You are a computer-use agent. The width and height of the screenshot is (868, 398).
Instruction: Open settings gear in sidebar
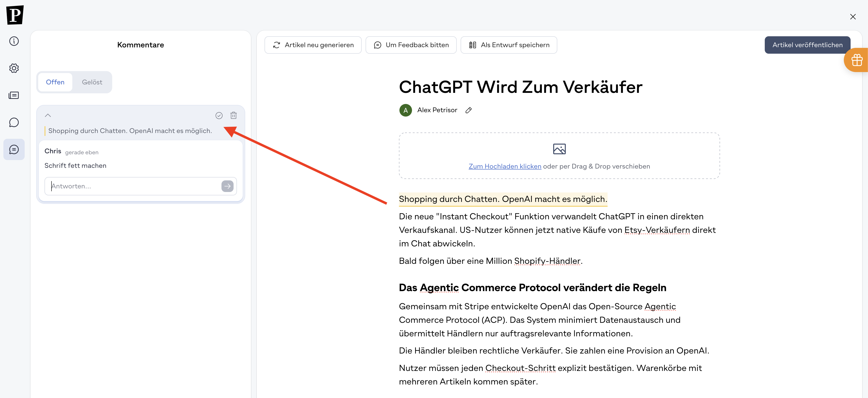coord(14,68)
